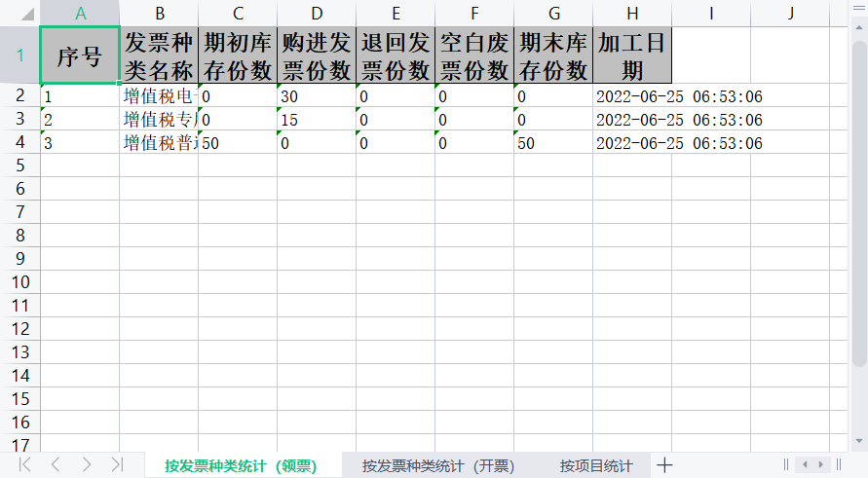The width and height of the screenshot is (868, 478).
Task: Select column G header
Action: coord(553,14)
